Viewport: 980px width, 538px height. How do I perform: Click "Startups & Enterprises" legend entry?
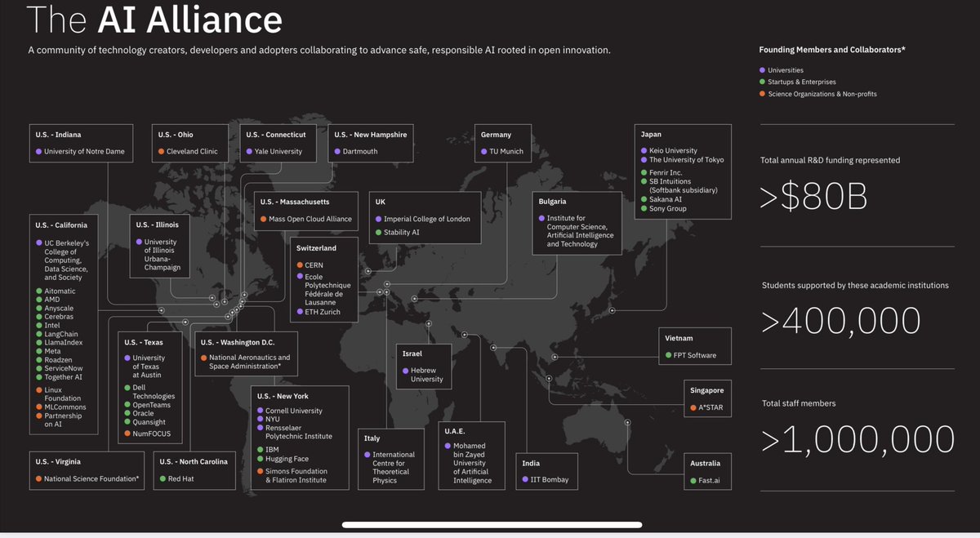click(x=804, y=82)
